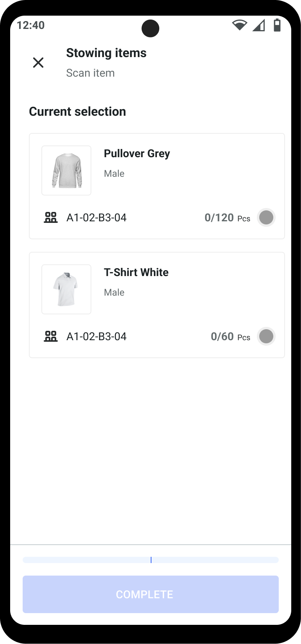
Task: Click the stowing progress bar
Action: (150, 560)
